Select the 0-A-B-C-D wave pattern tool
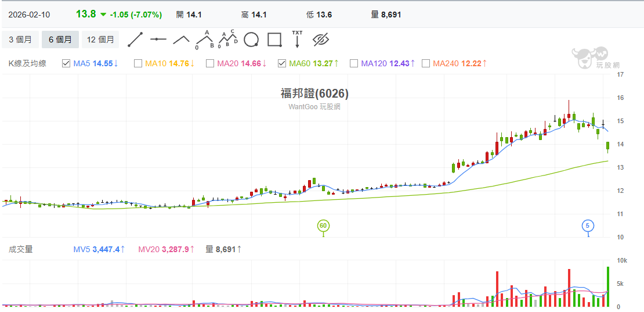The width and height of the screenshot is (644, 312). tap(227, 40)
